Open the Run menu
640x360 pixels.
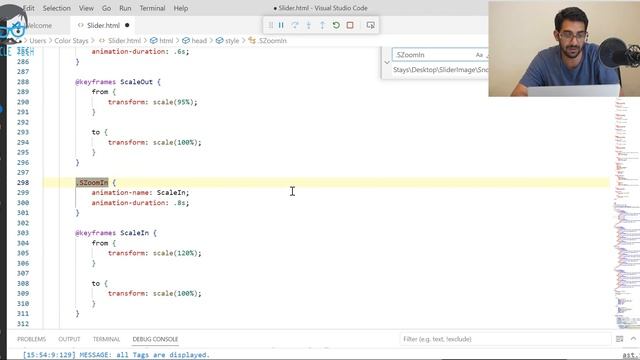tap(125, 8)
